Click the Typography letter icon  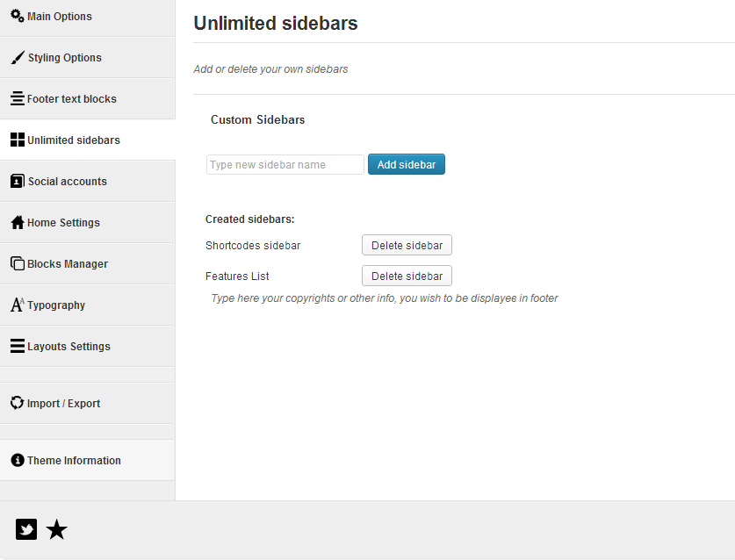click(18, 305)
